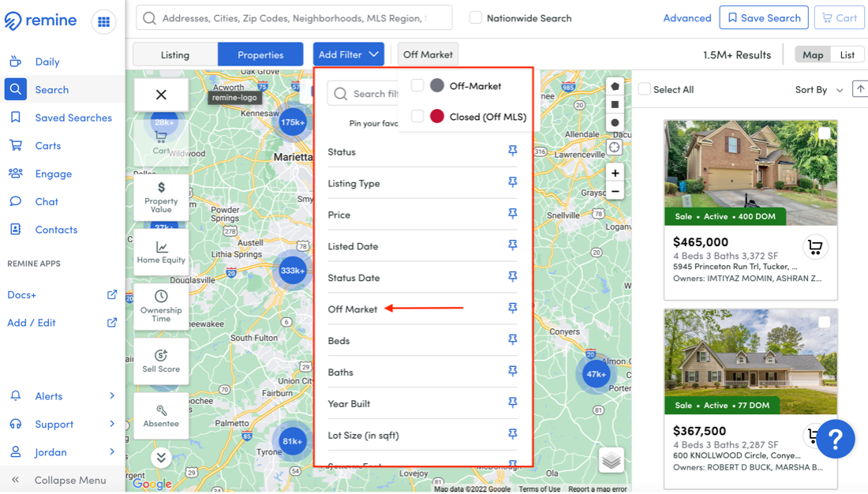This screenshot has height=494, width=868.
Task: Click the map zoom out minus button
Action: pyautogui.click(x=615, y=191)
